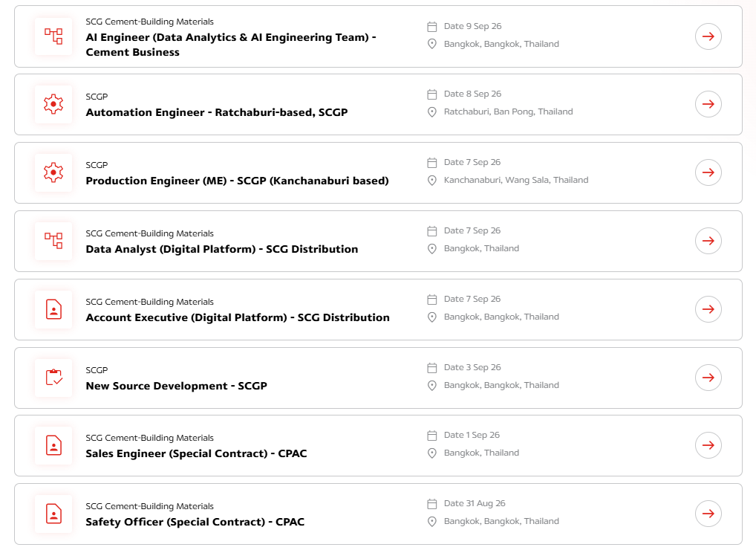Screen dimensions: 756x553
Task: Open Automation Engineer listing via its arrow icon
Action: tap(708, 104)
